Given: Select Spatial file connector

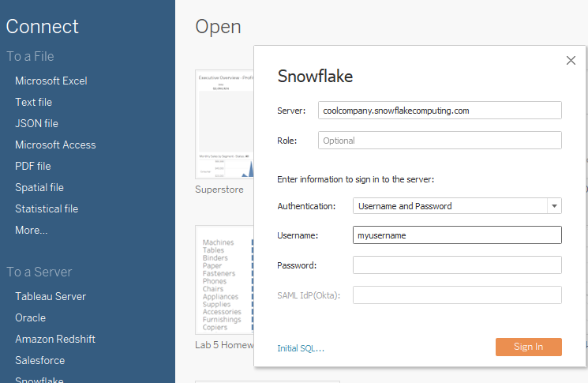Looking at the screenshot, I should [x=39, y=188].
